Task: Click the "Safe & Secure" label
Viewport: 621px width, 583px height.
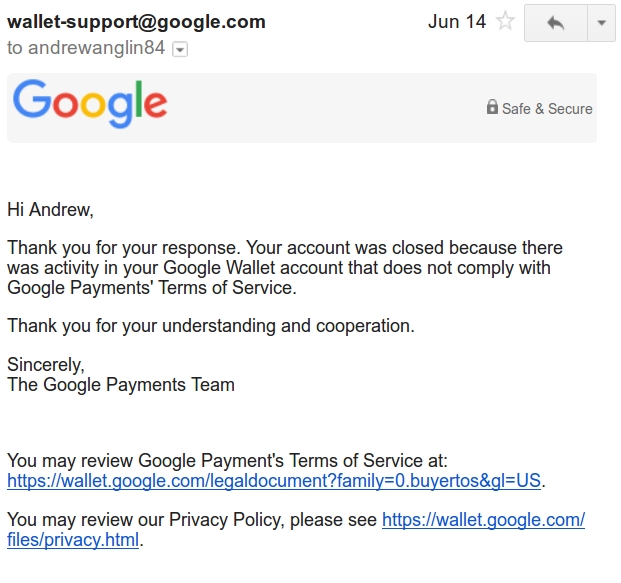Action: point(547,109)
